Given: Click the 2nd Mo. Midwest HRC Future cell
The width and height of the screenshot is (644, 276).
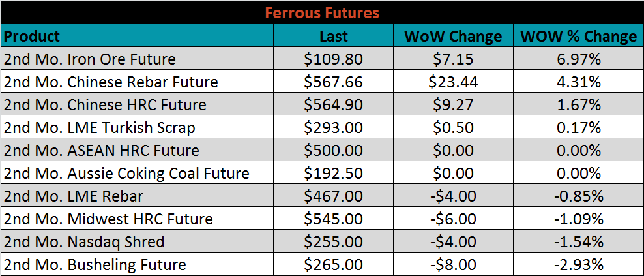Looking at the screenshot, I should [x=108, y=219].
